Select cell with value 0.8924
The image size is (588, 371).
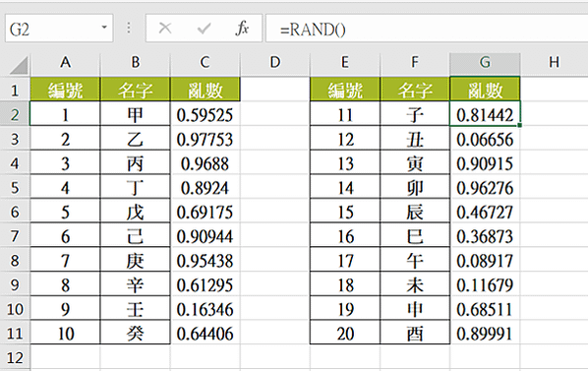[x=206, y=187]
